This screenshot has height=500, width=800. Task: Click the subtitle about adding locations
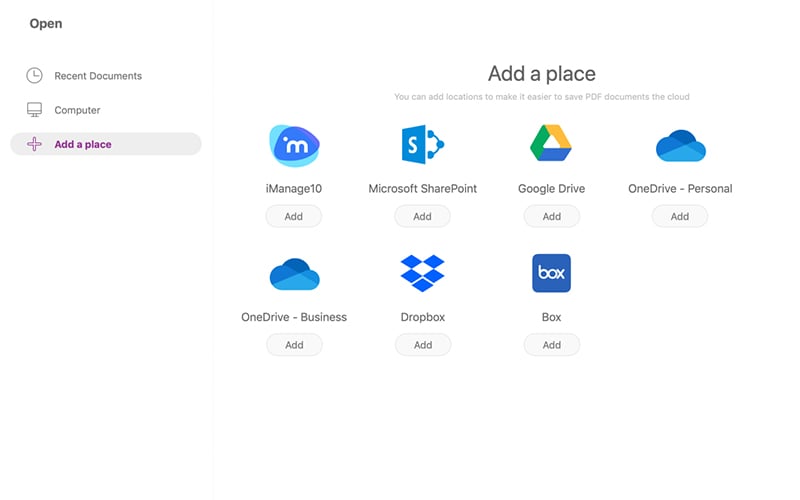542,97
